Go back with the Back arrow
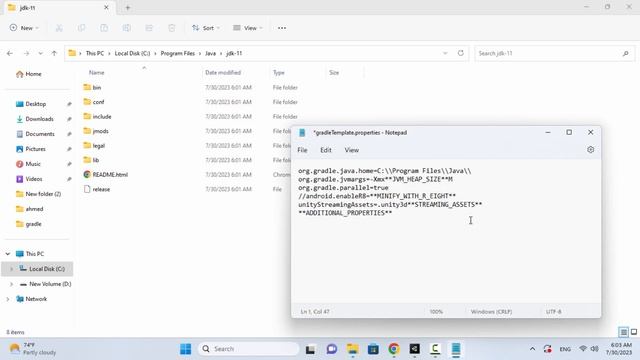 10,53
